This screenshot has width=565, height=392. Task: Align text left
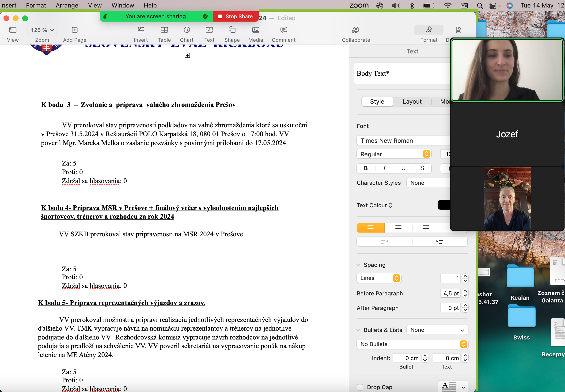point(371,228)
